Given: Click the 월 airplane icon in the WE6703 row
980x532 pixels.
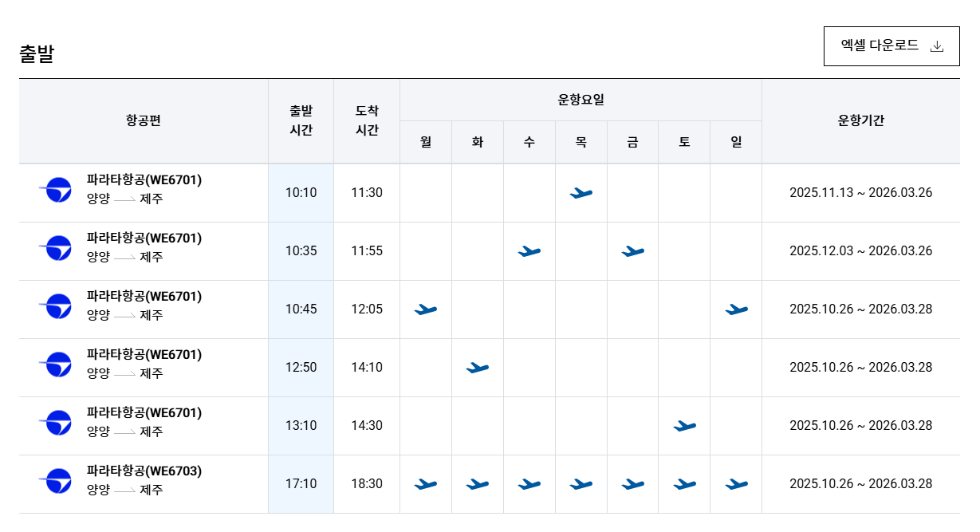Looking at the screenshot, I should point(426,483).
